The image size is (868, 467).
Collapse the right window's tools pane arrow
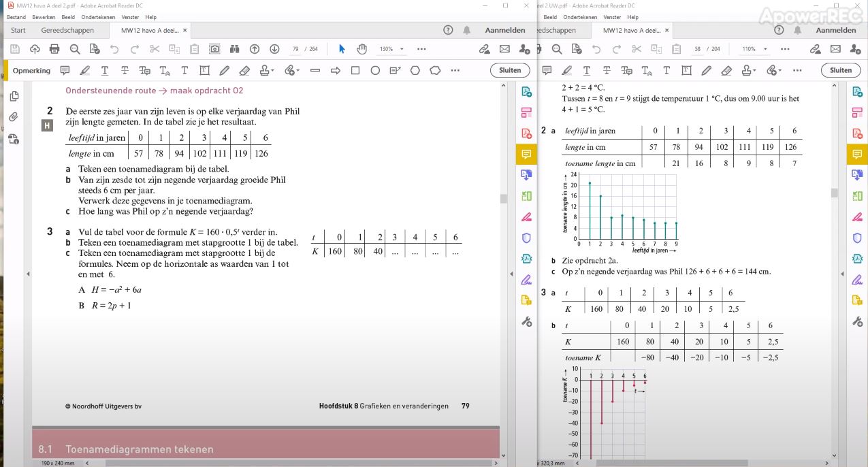843,274
